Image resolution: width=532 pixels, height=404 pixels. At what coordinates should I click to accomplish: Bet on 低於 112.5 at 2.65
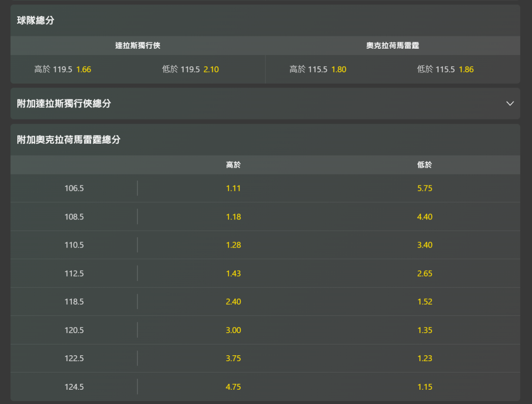(x=425, y=274)
